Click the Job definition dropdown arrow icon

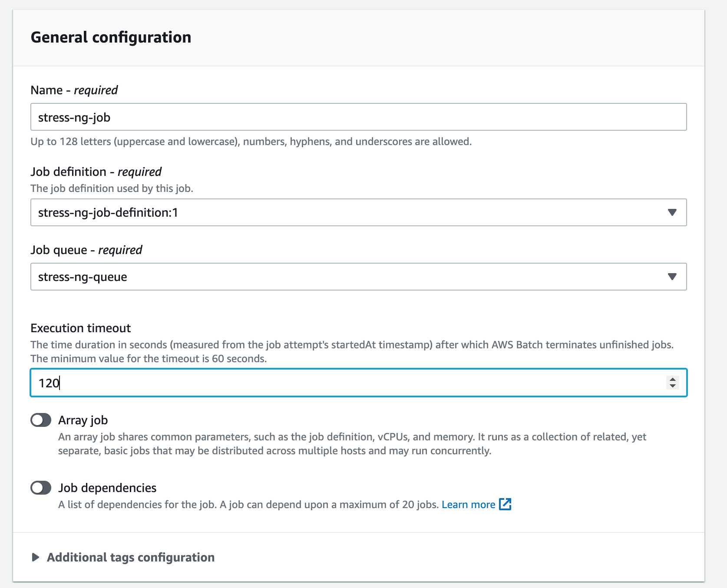tap(672, 212)
